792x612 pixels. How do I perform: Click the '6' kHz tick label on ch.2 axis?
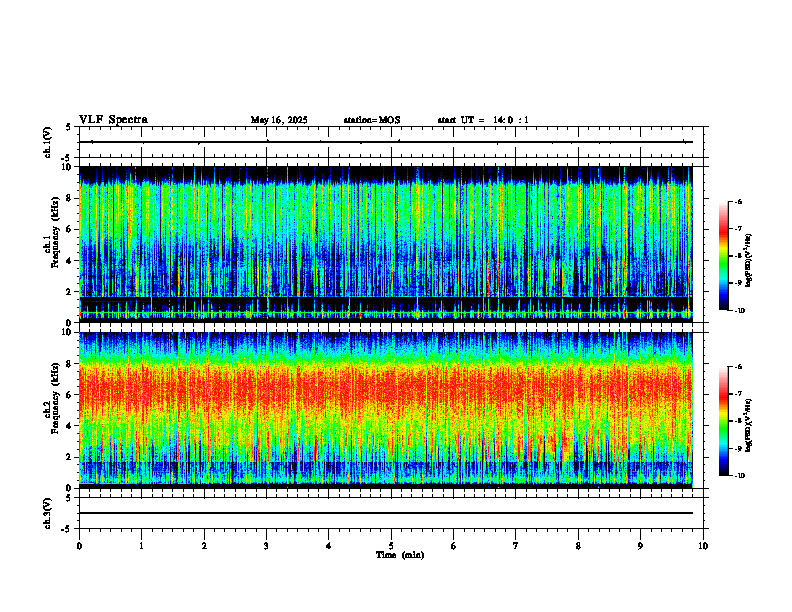click(70, 395)
